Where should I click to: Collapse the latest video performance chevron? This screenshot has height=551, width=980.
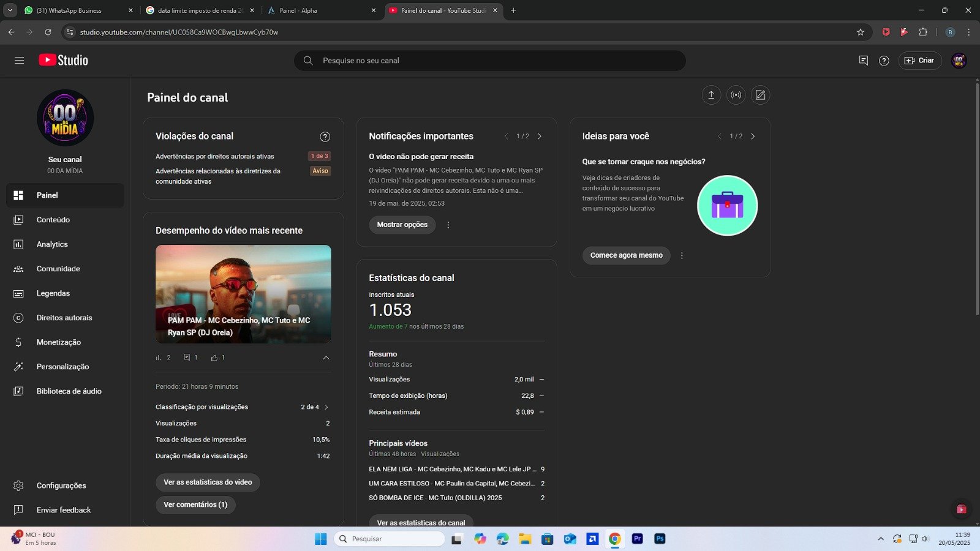326,358
